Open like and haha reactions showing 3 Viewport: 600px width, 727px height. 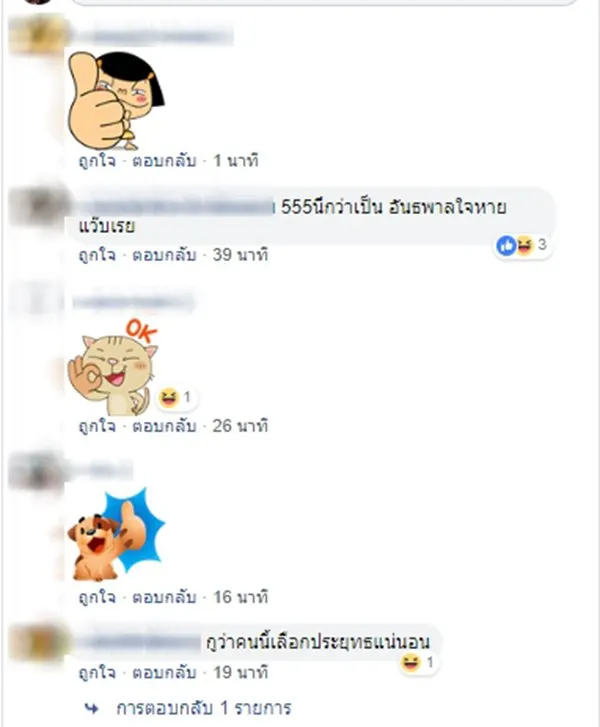tap(523, 245)
